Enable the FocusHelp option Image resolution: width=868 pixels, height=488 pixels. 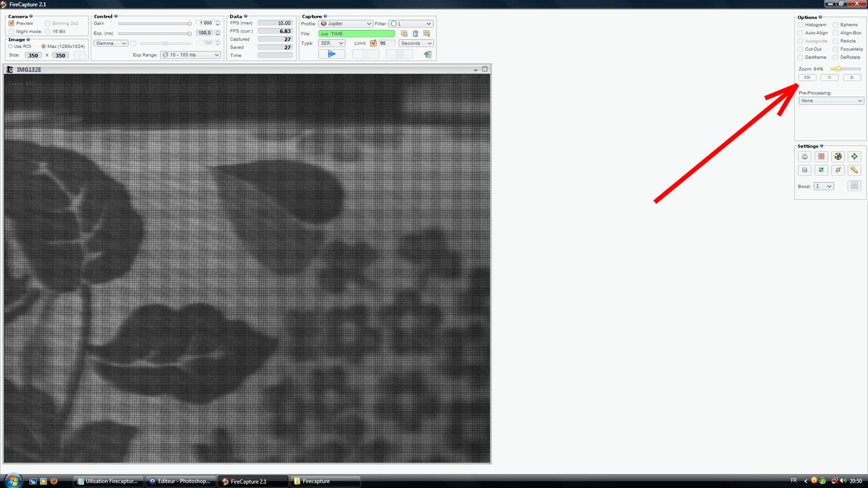tap(835, 49)
